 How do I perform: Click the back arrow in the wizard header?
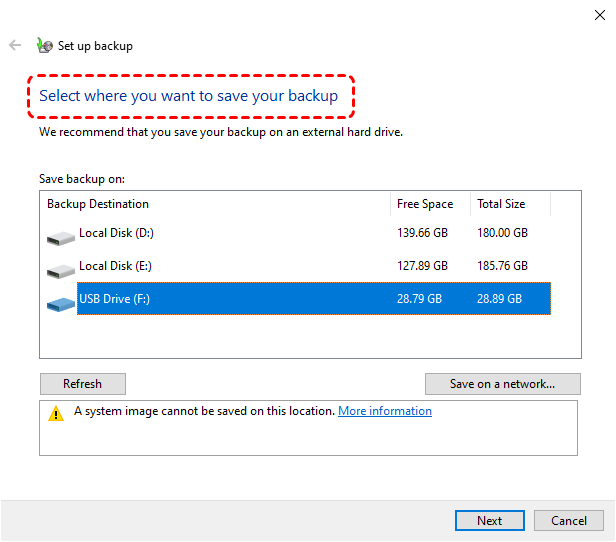tap(15, 45)
